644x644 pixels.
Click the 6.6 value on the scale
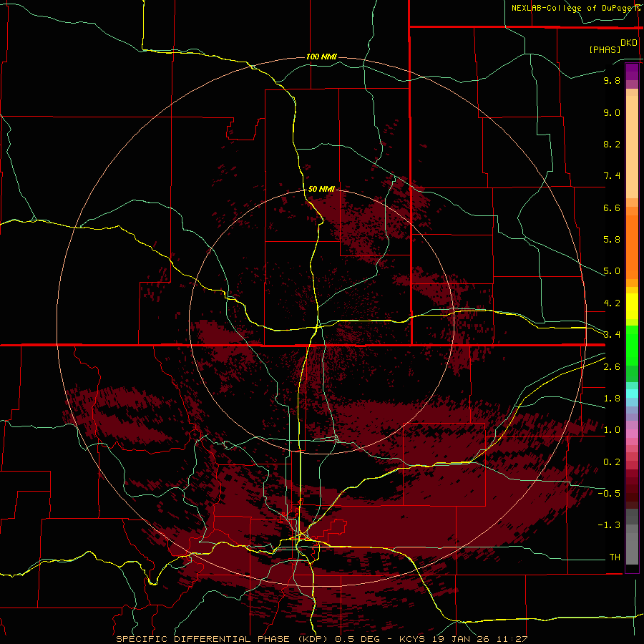click(x=612, y=208)
